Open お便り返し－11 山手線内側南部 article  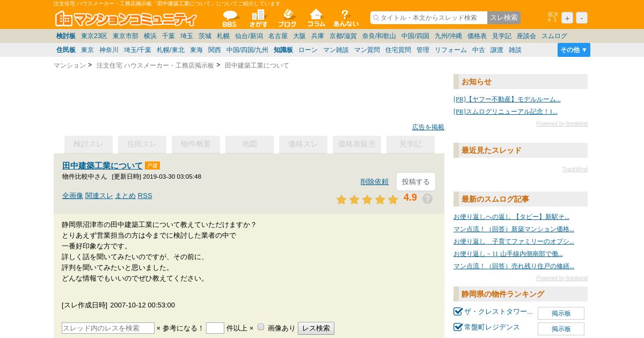[x=508, y=254]
